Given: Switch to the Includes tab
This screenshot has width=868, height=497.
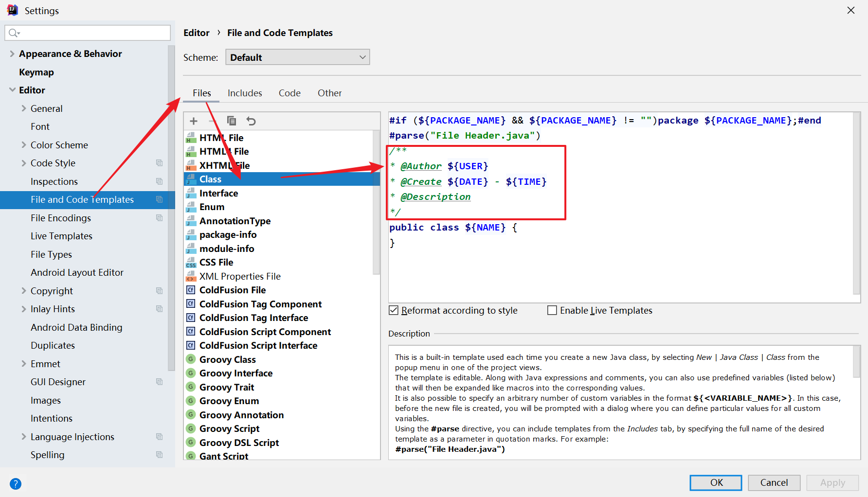Looking at the screenshot, I should tap(245, 93).
